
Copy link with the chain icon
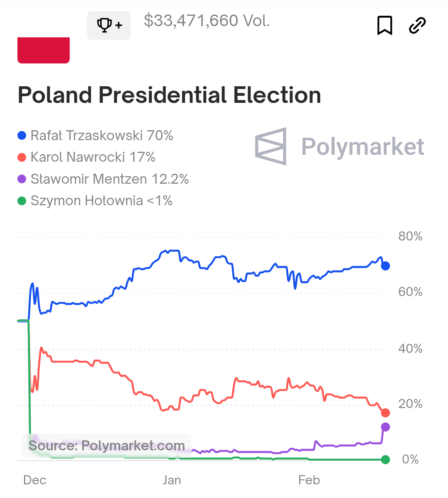tap(417, 25)
